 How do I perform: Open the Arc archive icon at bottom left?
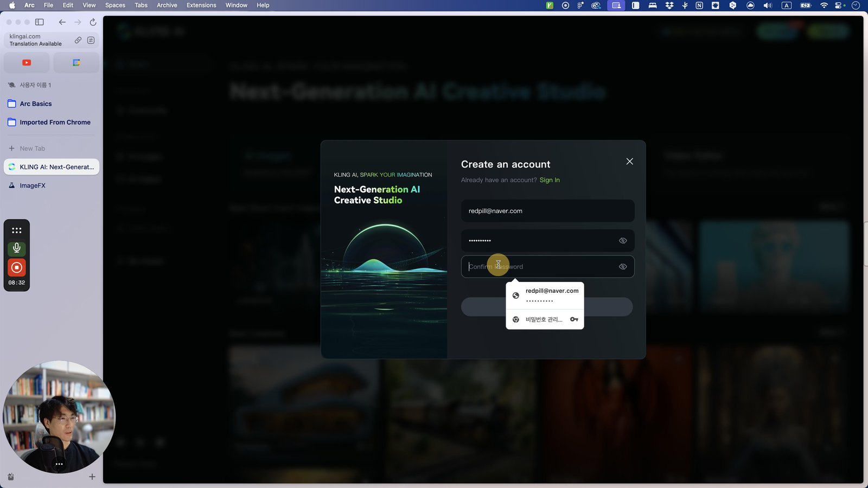point(11,477)
